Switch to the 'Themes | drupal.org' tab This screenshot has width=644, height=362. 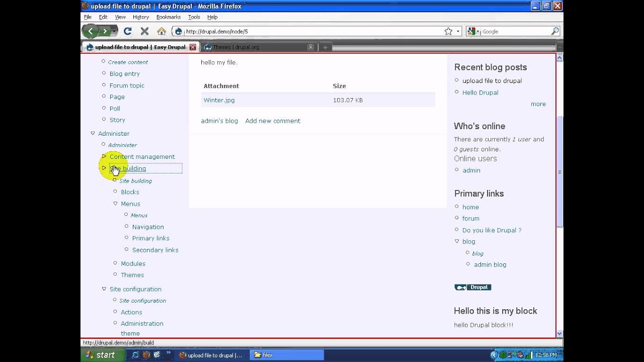click(258, 47)
